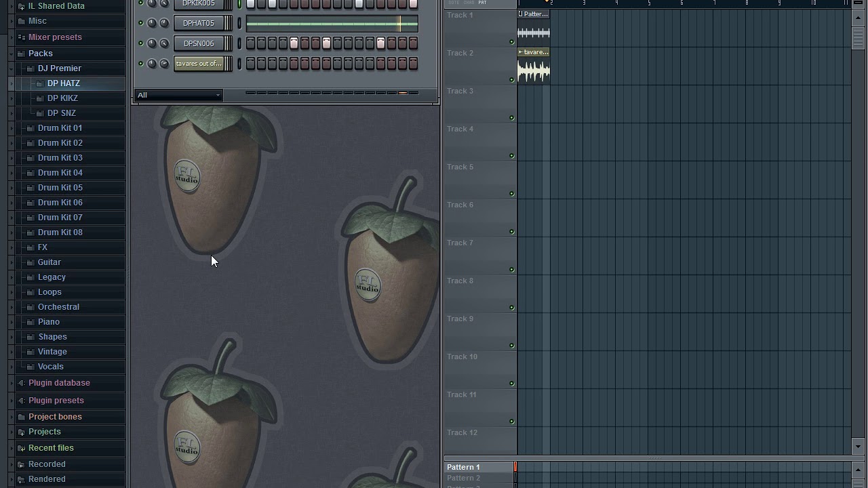This screenshot has width=868, height=488.
Task: Click the Vintage folder icon
Action: coord(31,352)
